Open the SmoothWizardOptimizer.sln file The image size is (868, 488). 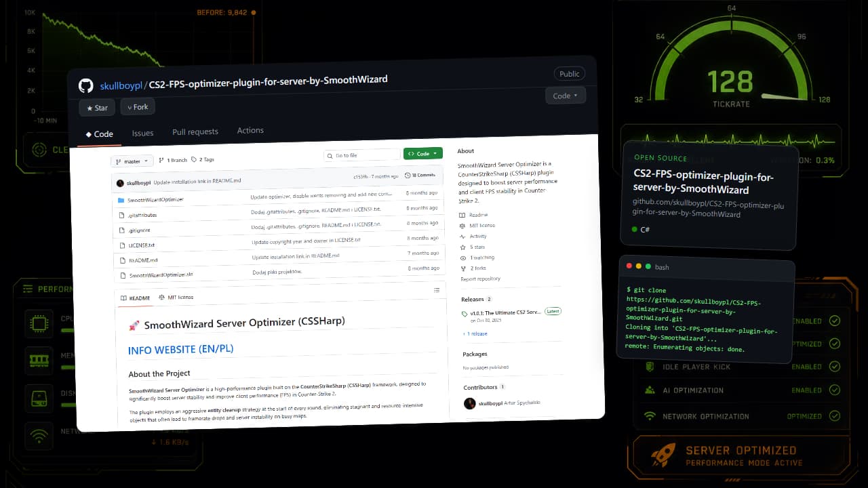pos(161,274)
